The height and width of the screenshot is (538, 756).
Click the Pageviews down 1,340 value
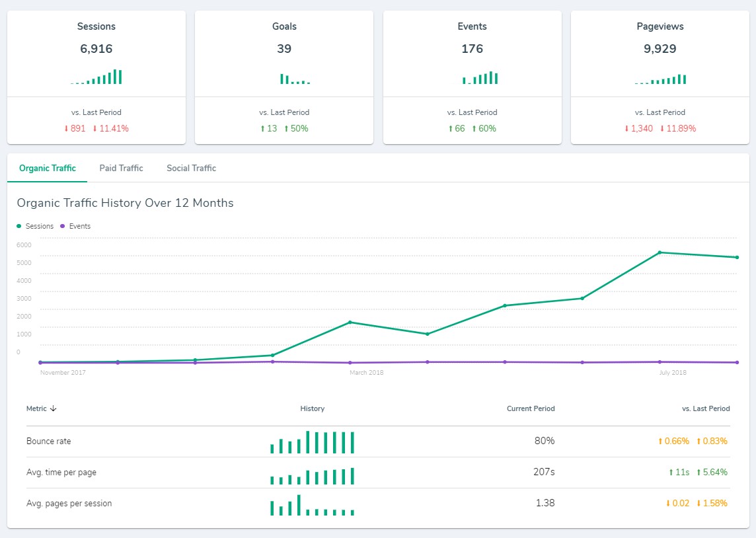(x=638, y=128)
